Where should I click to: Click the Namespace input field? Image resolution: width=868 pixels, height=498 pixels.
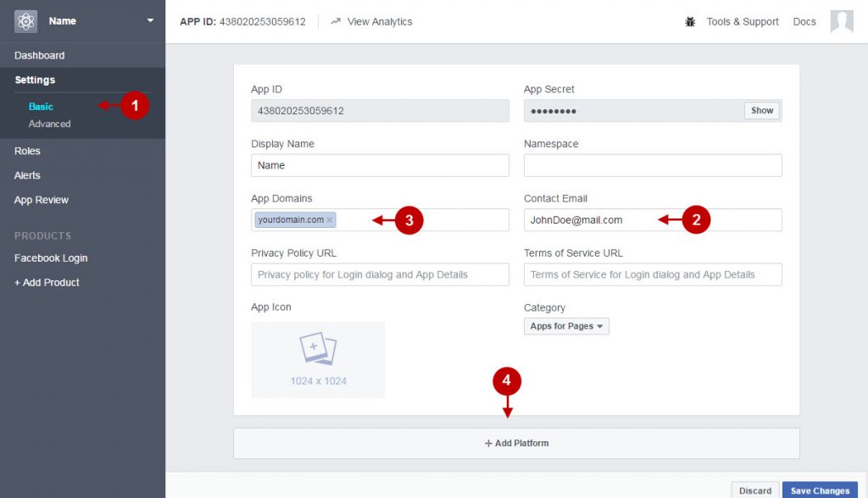(x=653, y=165)
